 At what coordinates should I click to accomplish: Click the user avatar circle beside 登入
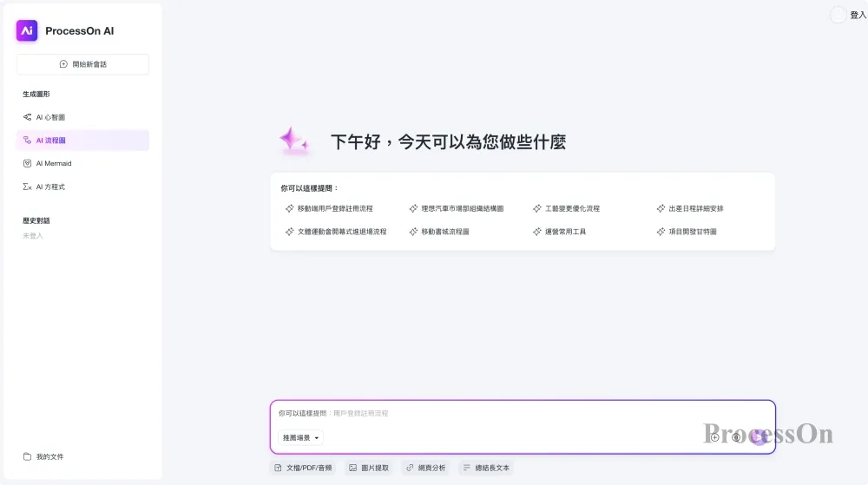pos(838,15)
